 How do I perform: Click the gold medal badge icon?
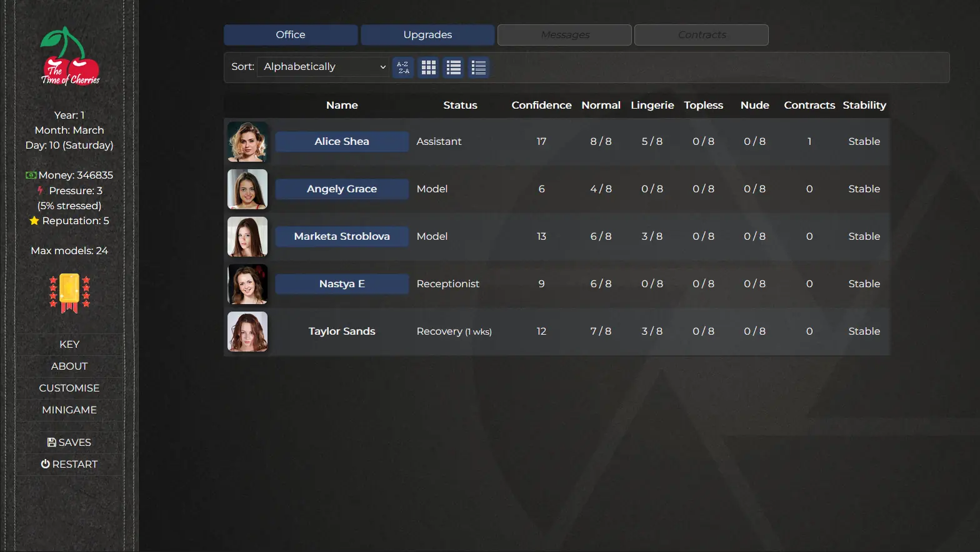(69, 292)
